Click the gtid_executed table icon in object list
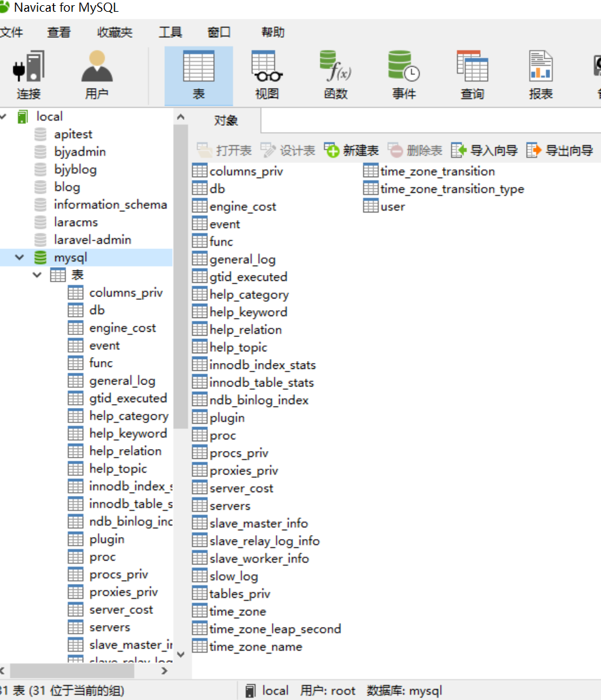 click(199, 277)
